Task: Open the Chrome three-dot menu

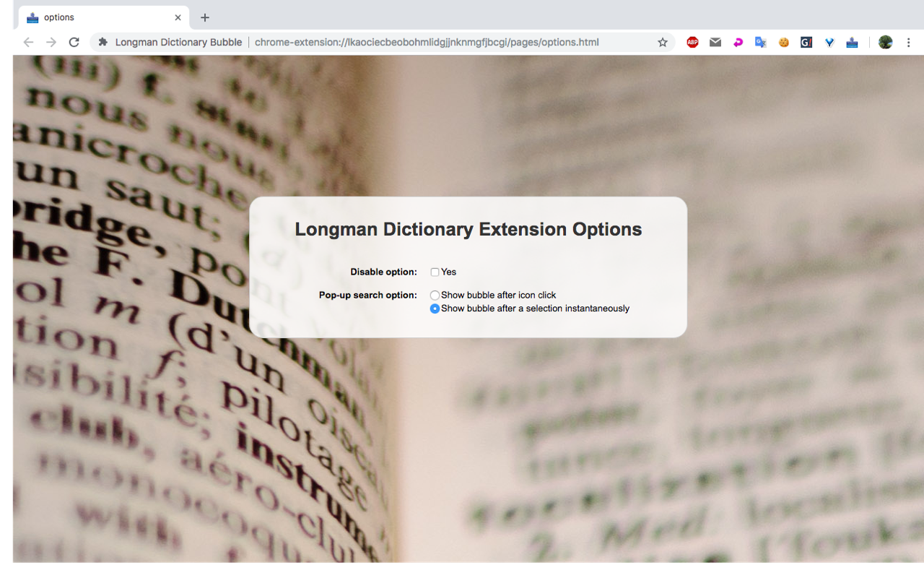Action: point(908,42)
